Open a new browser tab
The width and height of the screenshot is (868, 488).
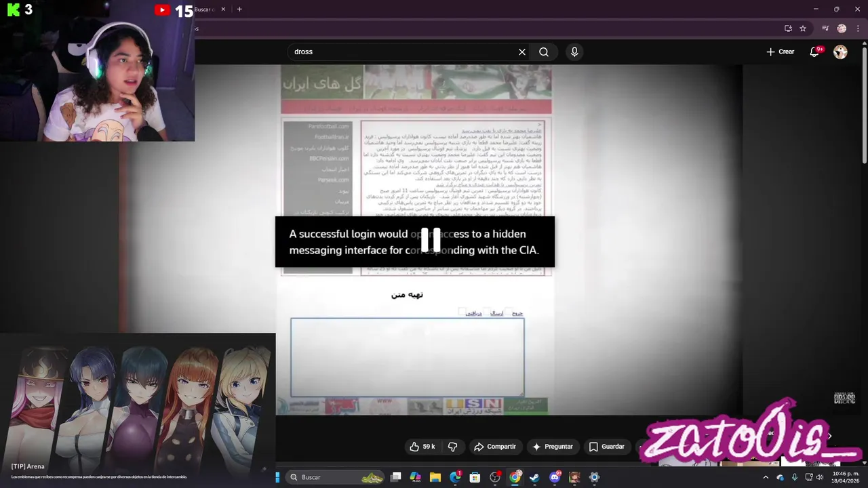click(x=239, y=9)
